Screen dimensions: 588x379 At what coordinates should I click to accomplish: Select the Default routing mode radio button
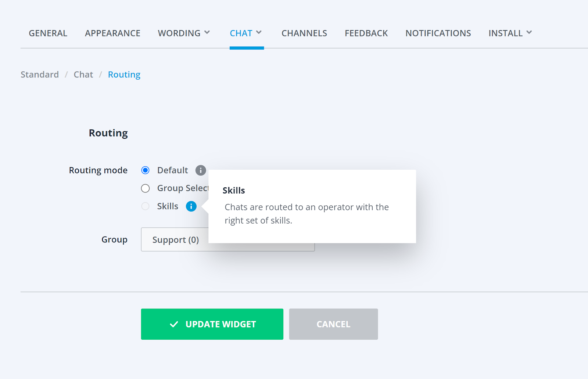coord(146,170)
